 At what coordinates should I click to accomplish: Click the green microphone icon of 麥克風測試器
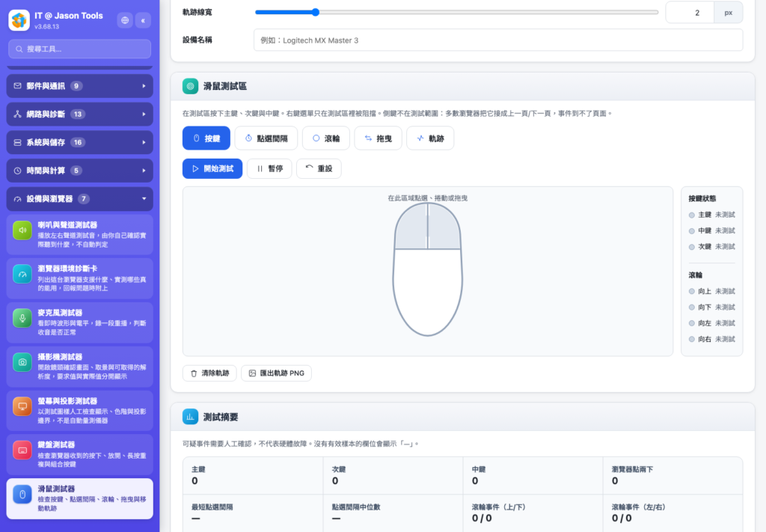point(22,318)
